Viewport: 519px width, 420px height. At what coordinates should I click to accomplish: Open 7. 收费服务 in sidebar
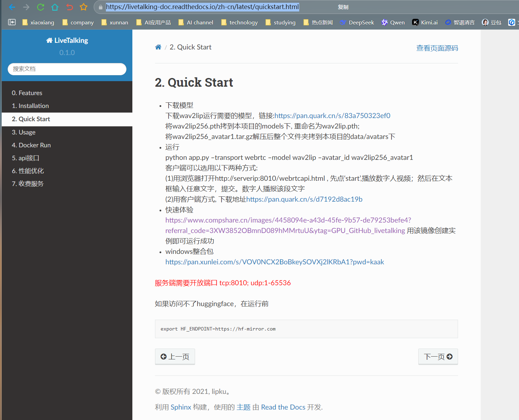click(x=67, y=184)
